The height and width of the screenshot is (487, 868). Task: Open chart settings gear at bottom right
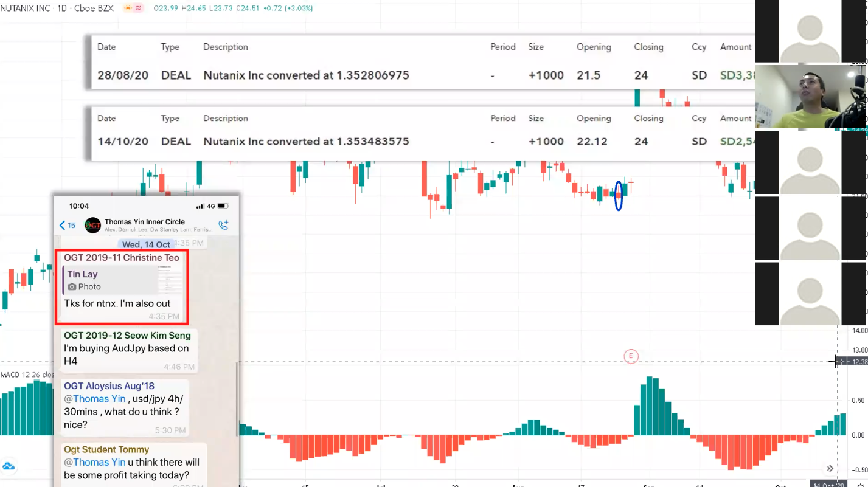tap(861, 485)
